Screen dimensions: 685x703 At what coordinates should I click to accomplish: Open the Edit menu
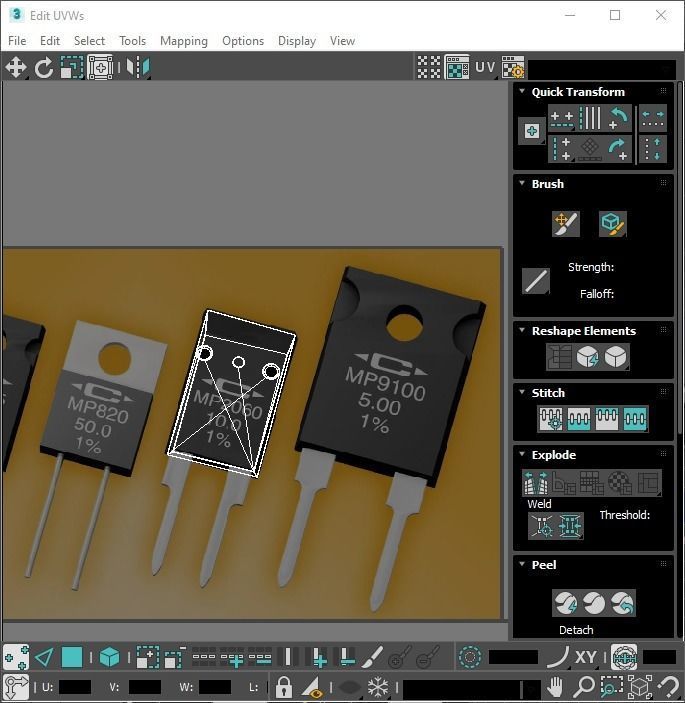(50, 41)
